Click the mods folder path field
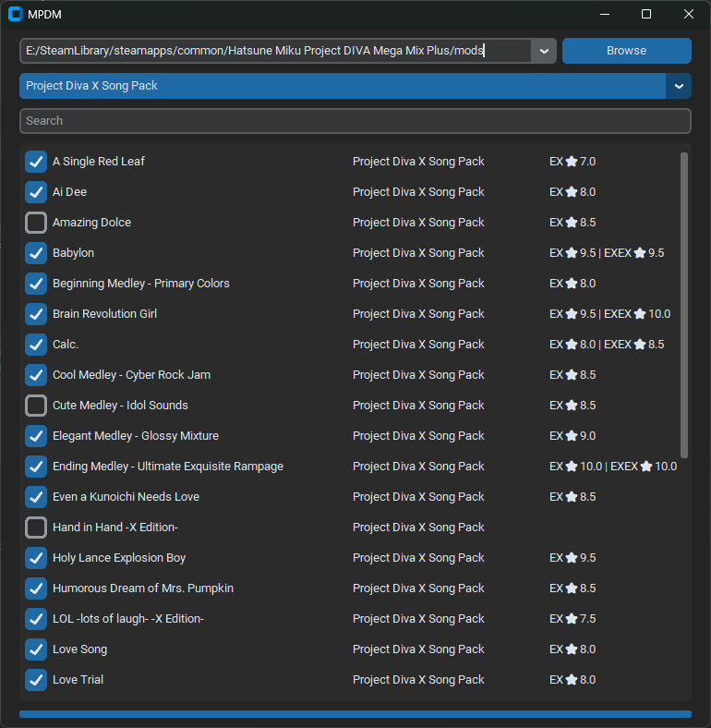 coord(276,51)
